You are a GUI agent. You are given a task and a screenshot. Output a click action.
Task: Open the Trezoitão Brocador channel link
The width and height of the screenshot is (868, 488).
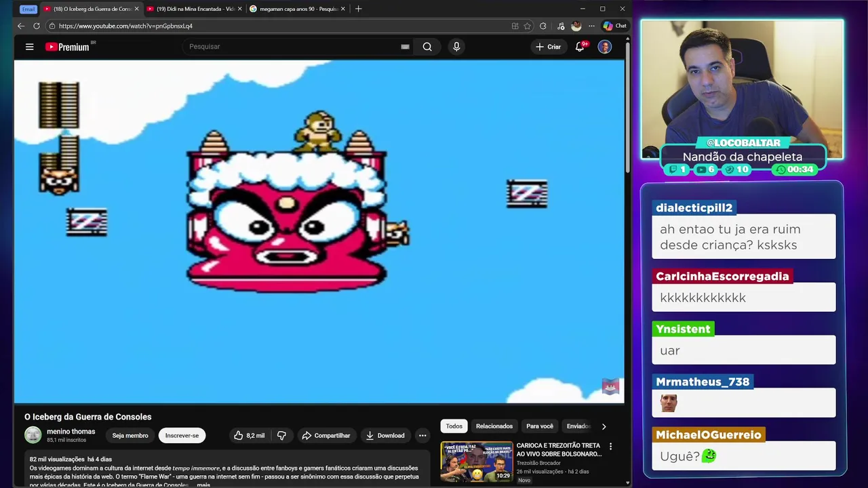click(x=538, y=463)
